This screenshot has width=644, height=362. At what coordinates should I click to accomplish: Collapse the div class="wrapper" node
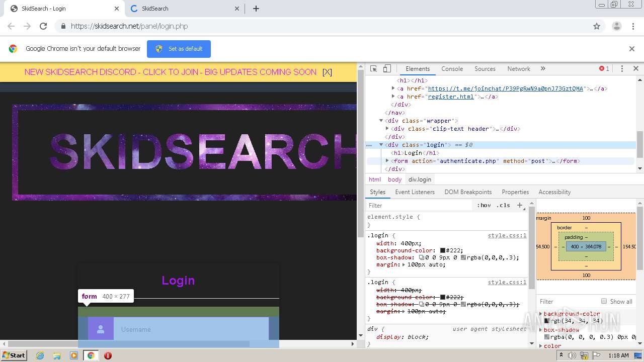[381, 121]
